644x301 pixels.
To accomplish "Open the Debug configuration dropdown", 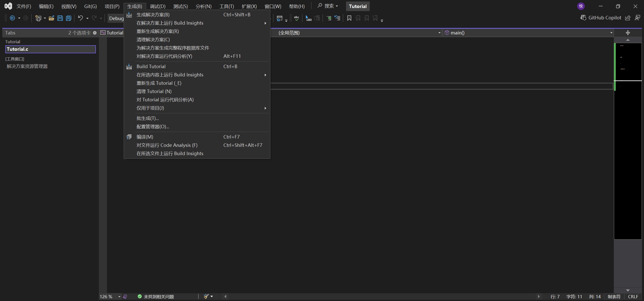I will pos(116,18).
